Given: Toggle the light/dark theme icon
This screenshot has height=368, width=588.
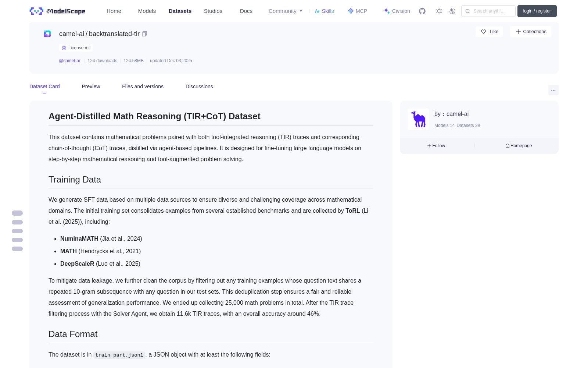Looking at the screenshot, I should (x=439, y=11).
